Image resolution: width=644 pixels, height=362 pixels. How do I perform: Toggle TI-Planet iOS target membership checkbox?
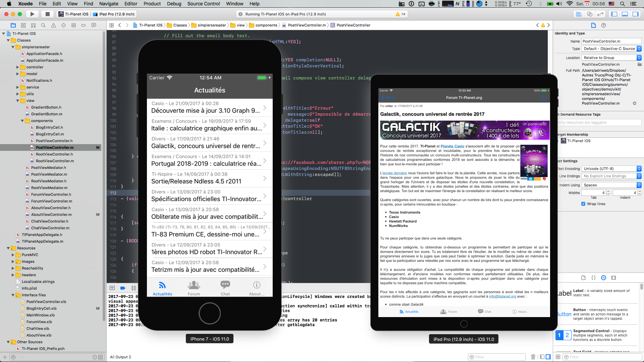(558, 141)
